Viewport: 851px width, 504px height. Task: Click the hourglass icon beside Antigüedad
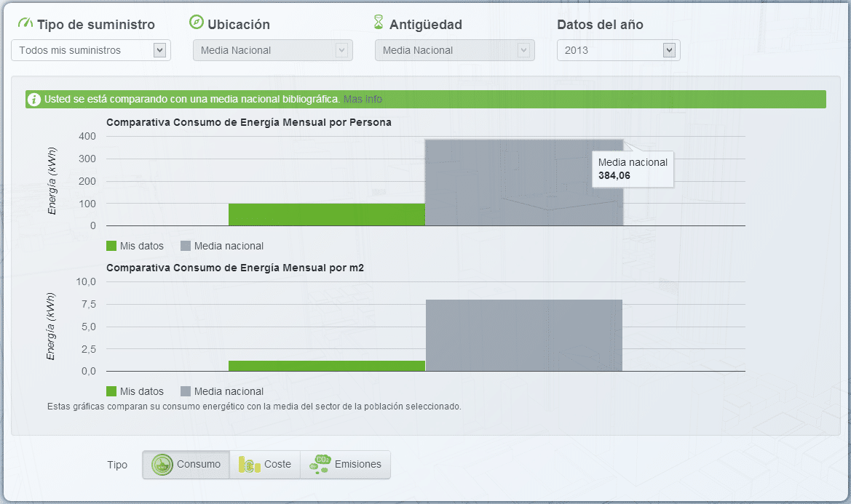[378, 23]
